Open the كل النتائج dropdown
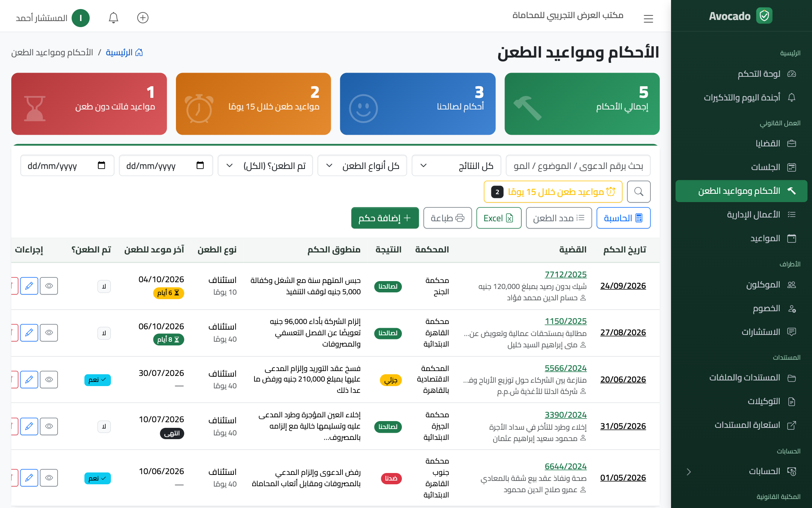Viewport: 812px width, 508px height. pos(456,166)
